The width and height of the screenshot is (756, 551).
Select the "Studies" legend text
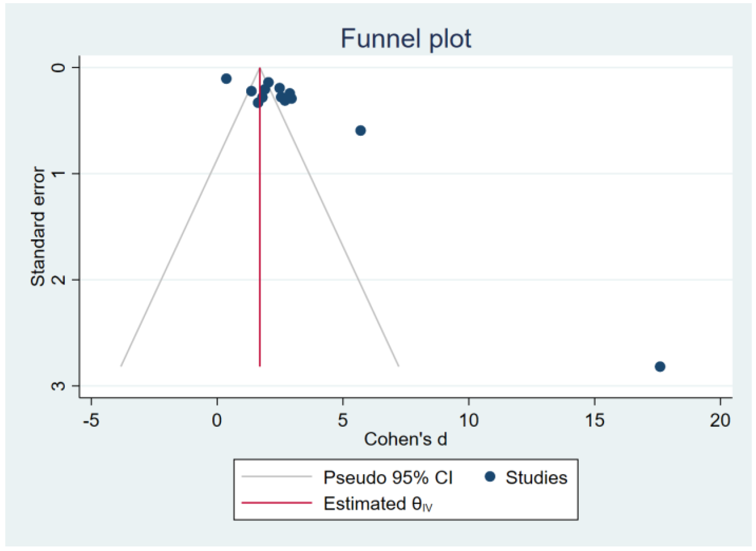(x=536, y=477)
